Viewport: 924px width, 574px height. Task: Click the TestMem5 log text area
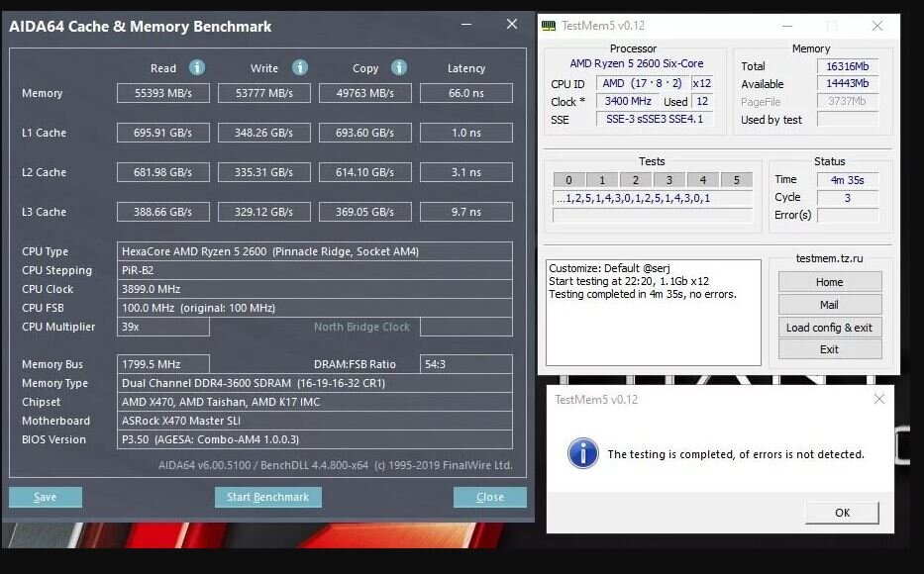[653, 313]
